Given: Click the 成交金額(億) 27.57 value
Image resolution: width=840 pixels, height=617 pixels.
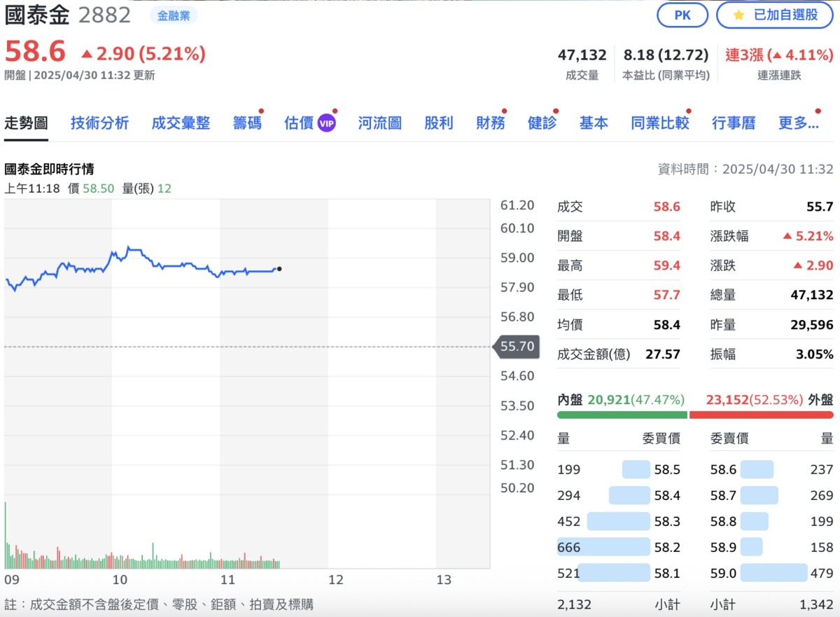Looking at the screenshot, I should point(663,354).
